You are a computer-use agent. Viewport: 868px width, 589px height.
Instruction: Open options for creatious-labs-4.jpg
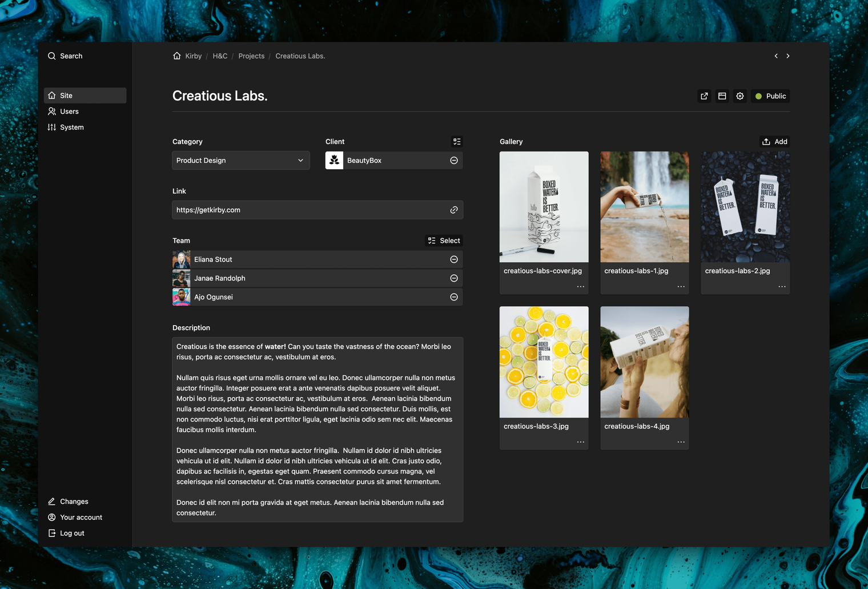[681, 442]
